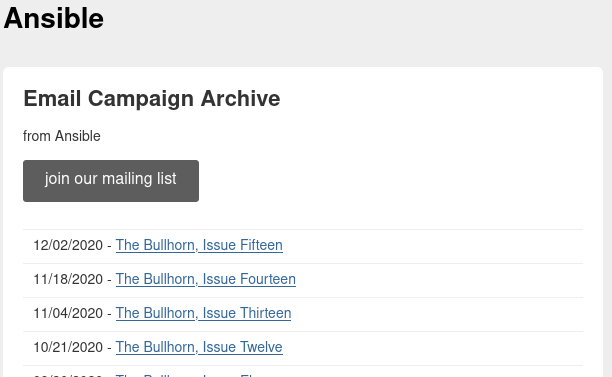This screenshot has height=377, width=612.
Task: Click the 12/02/2020 date text
Action: click(x=68, y=245)
